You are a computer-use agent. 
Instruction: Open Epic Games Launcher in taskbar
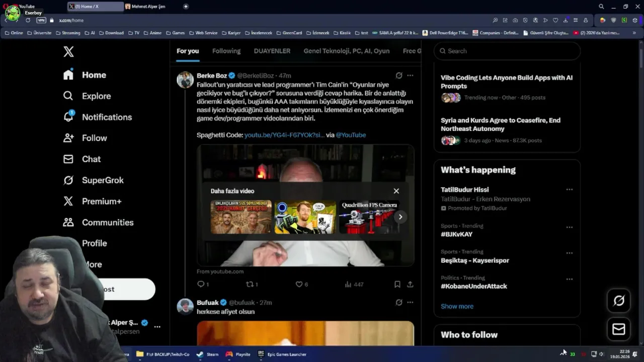(x=282, y=354)
